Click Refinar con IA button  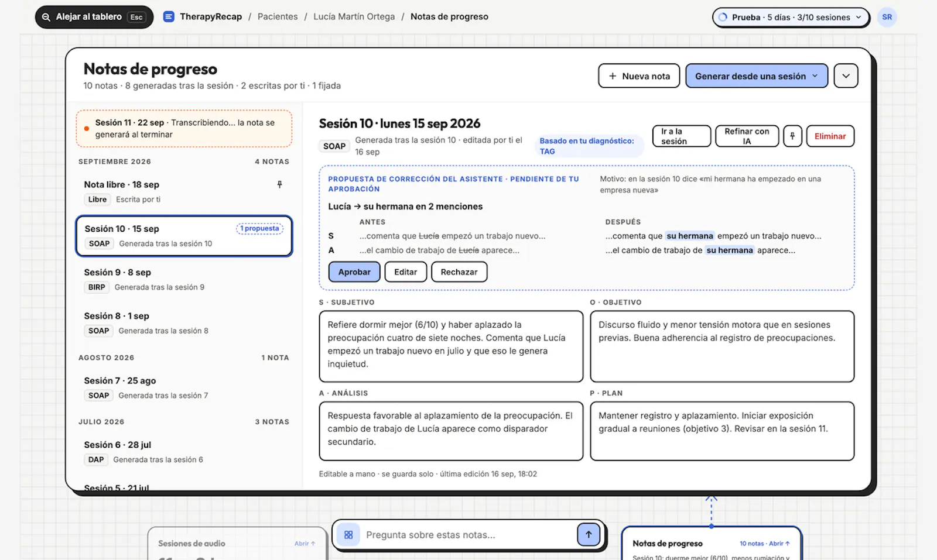(x=747, y=136)
